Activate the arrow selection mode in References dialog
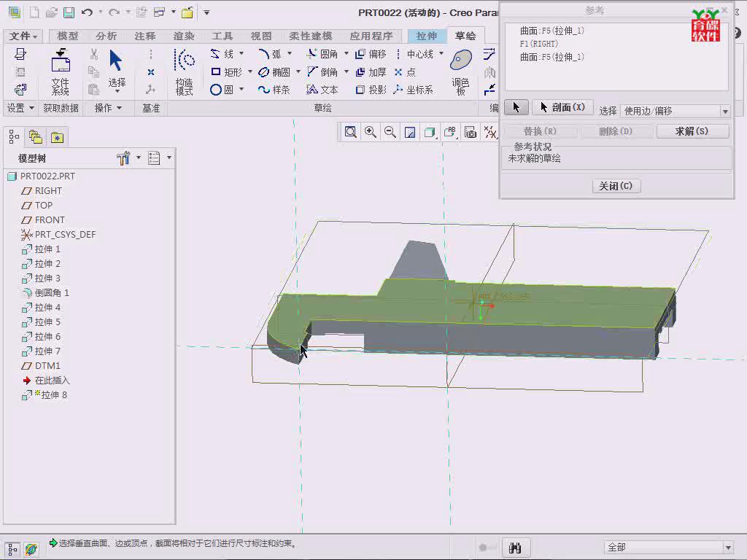Screen dimensions: 747x560 (516, 108)
